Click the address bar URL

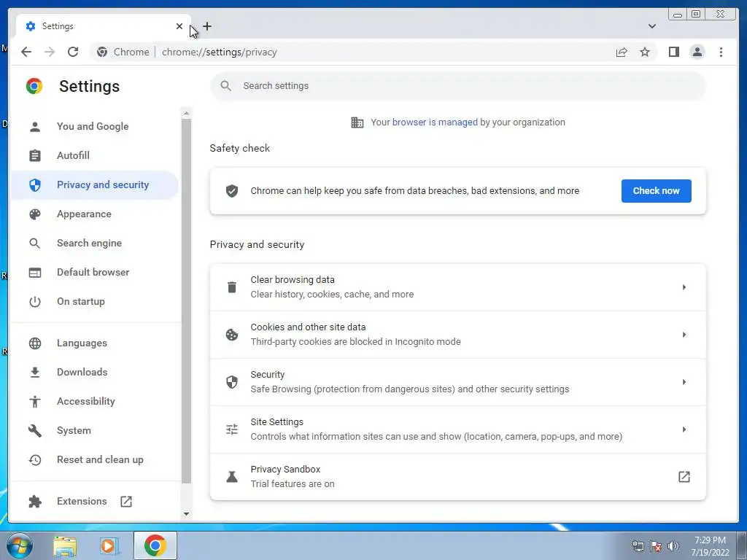coord(219,52)
